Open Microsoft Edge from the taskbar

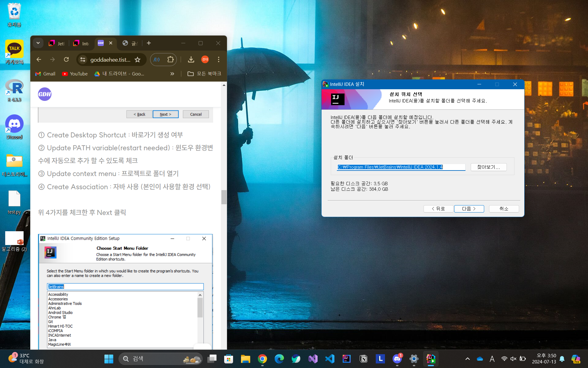[x=279, y=359]
